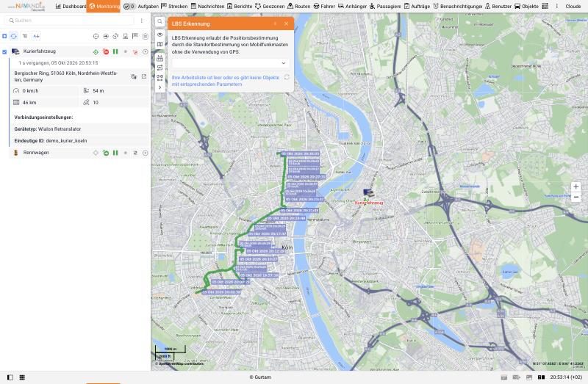588x384 pixels.
Task: Click the track icon in Rennwagen row
Action: click(x=135, y=153)
